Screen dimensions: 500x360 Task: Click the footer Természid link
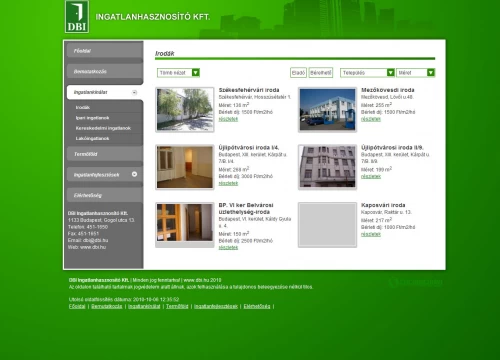[177, 306]
